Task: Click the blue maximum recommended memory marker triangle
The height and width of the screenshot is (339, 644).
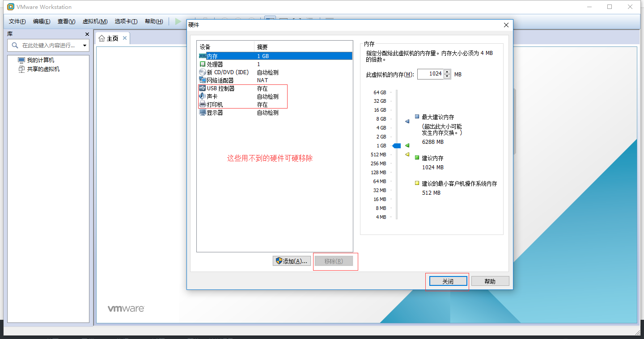Action: coord(407,121)
